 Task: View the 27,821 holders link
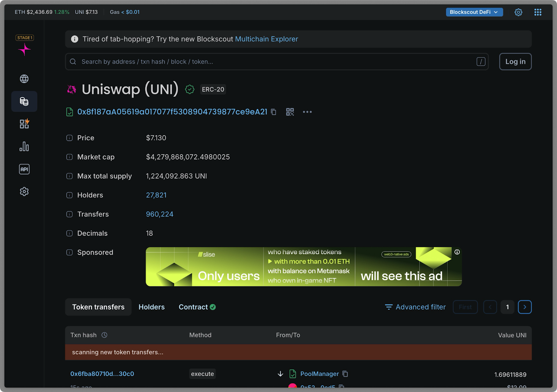coord(156,195)
